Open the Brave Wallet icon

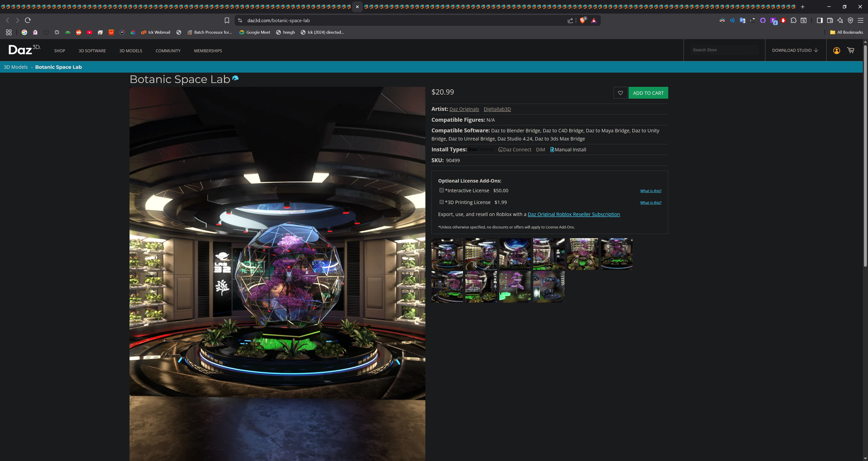click(830, 21)
